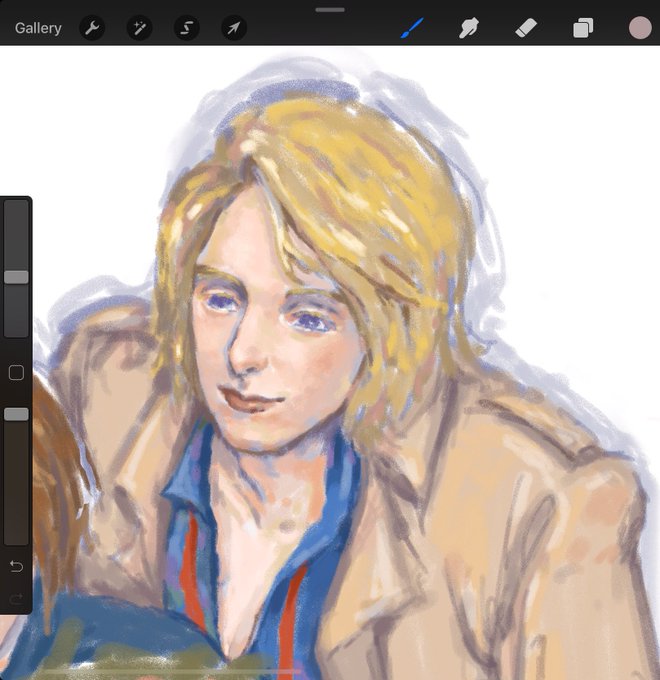Image resolution: width=660 pixels, height=680 pixels.
Task: Select the Paint brush tool
Action: pos(412,28)
